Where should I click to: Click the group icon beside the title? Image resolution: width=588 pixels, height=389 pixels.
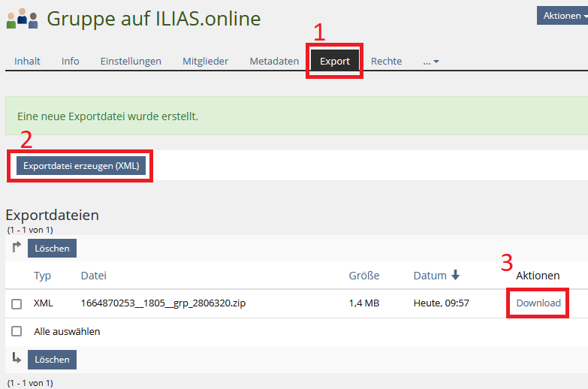click(x=22, y=19)
